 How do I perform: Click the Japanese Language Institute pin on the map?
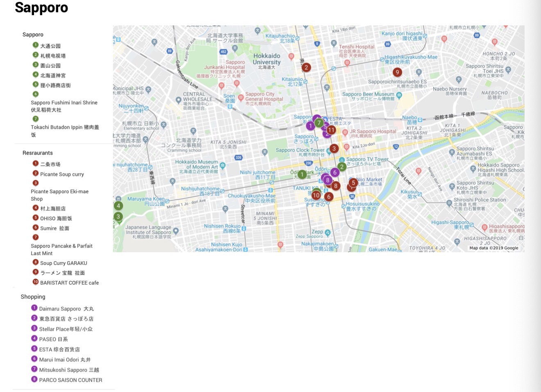tap(176, 231)
